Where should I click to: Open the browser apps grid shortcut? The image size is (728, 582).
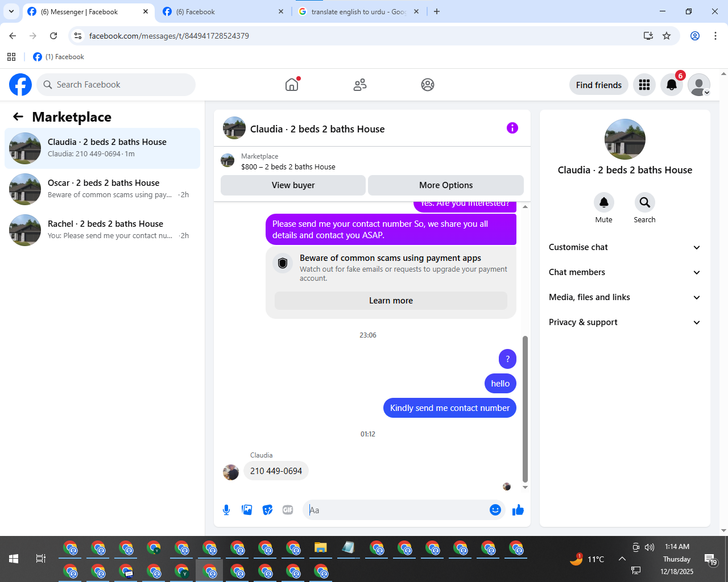[11, 57]
